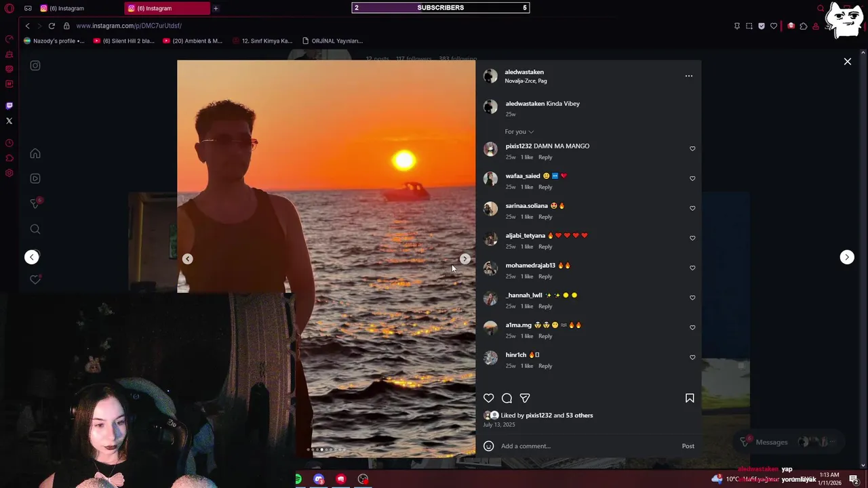Screen dimensions: 868x488
Task: Expand the For you comments sorter
Action: [519, 131]
